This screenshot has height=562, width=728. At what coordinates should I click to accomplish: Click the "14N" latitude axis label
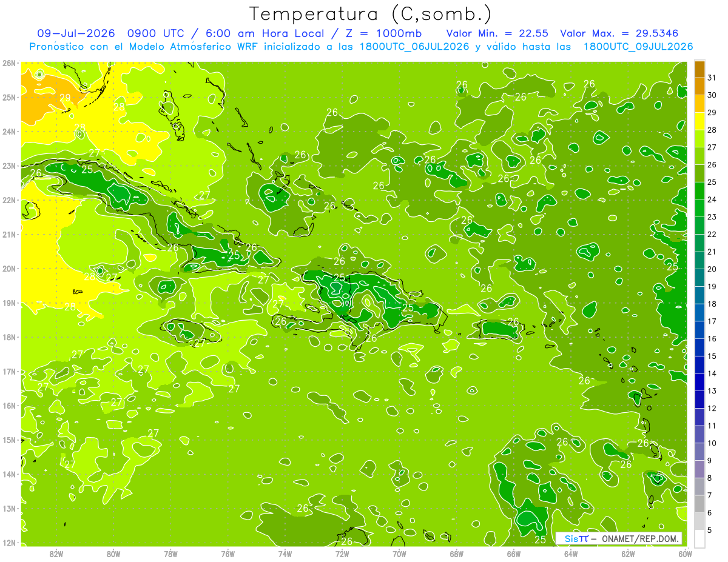point(8,474)
